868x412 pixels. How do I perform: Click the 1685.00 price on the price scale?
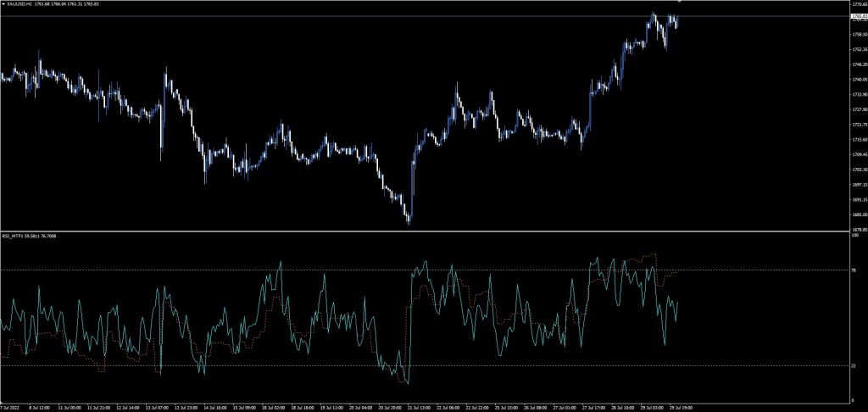point(858,214)
